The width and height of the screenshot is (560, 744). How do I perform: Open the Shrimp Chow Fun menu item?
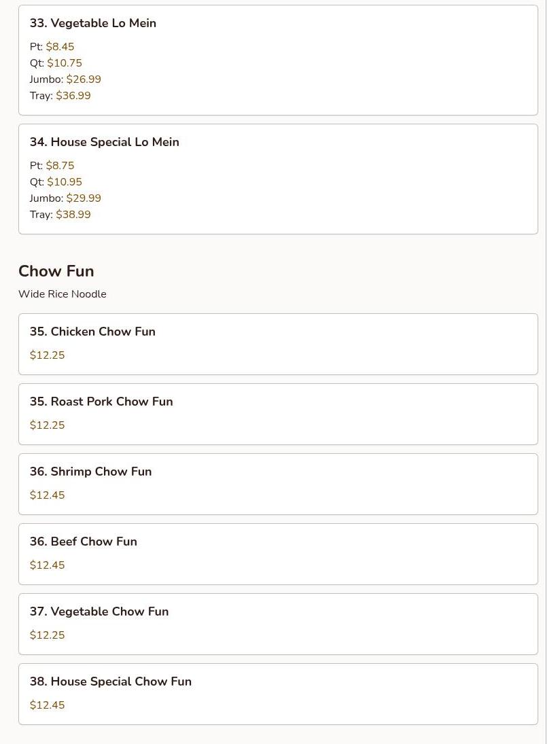[278, 484]
